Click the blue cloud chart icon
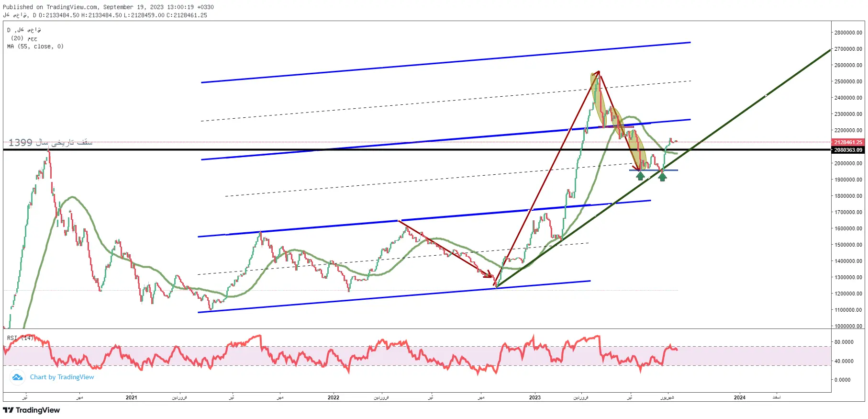 (x=18, y=377)
